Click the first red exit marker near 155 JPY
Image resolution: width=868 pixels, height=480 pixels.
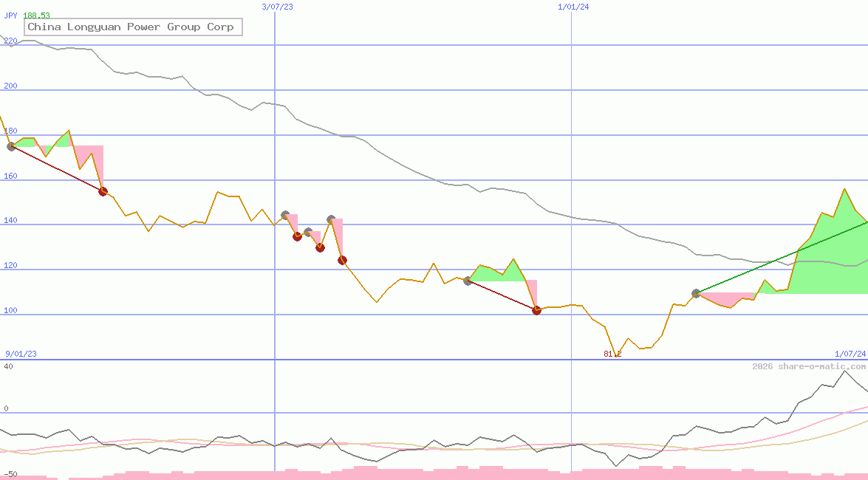103,191
